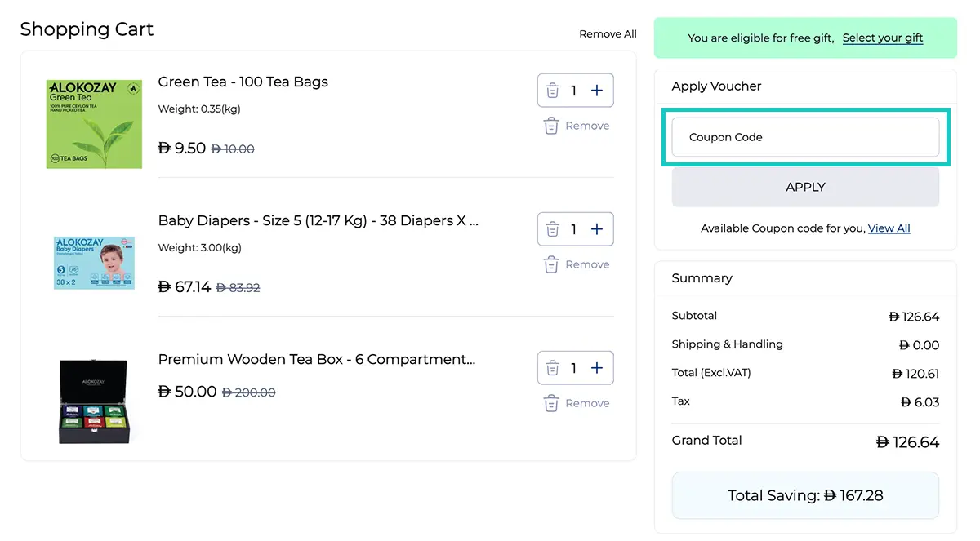The width and height of the screenshot is (980, 541).
Task: Open the Wooden Tea Box product thumbnail
Action: point(94,401)
